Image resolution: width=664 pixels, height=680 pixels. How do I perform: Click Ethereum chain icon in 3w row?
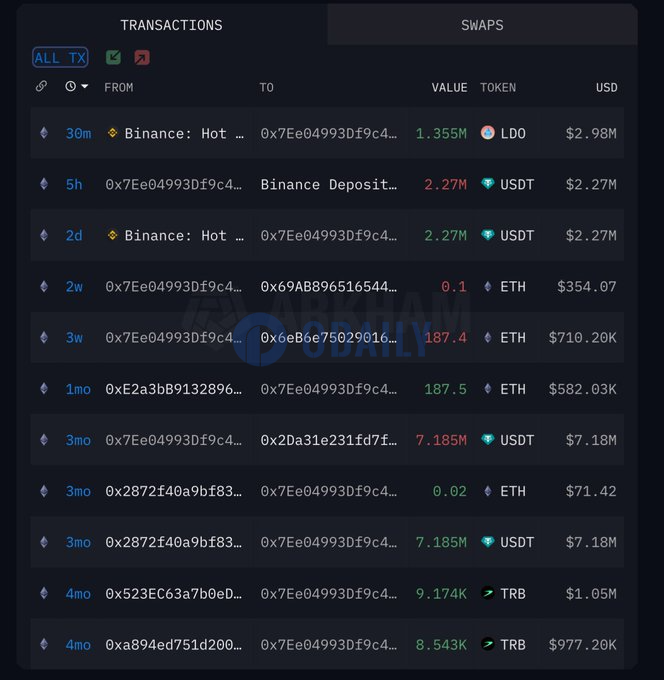(x=44, y=337)
